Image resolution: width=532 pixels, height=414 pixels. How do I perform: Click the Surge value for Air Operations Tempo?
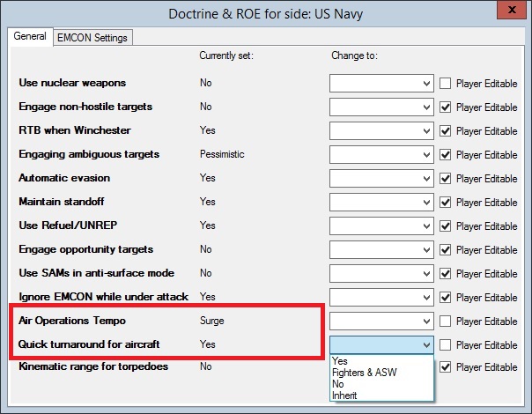click(212, 321)
